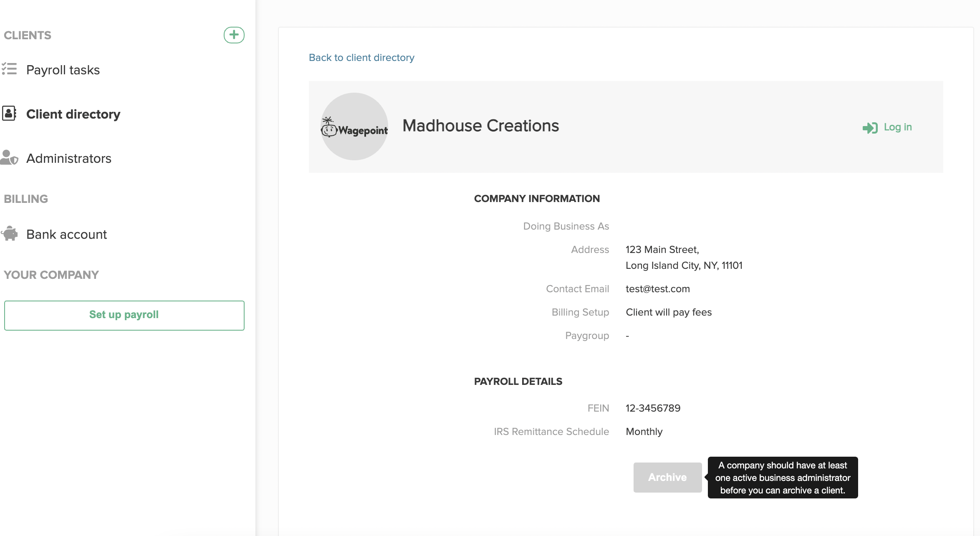This screenshot has height=536, width=980.
Task: Click the greyed-out Archive button
Action: tap(667, 478)
